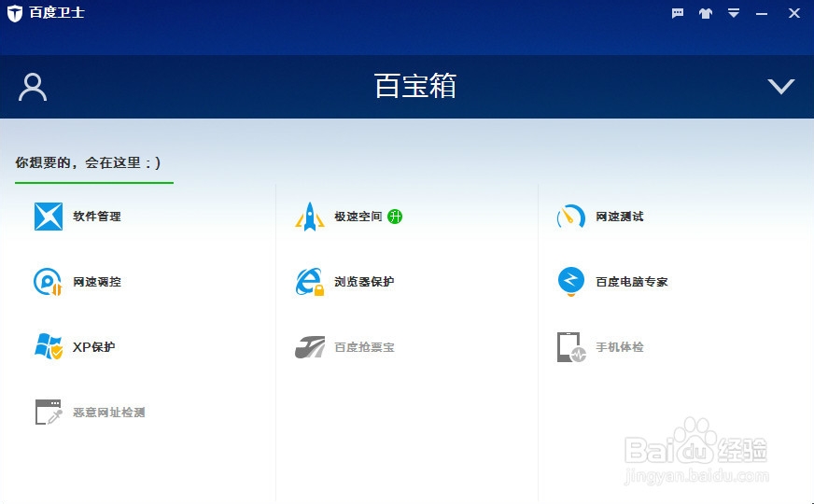This screenshot has width=814, height=504.
Task: Select the 软件管理 label
Action: pyautogui.click(x=97, y=217)
